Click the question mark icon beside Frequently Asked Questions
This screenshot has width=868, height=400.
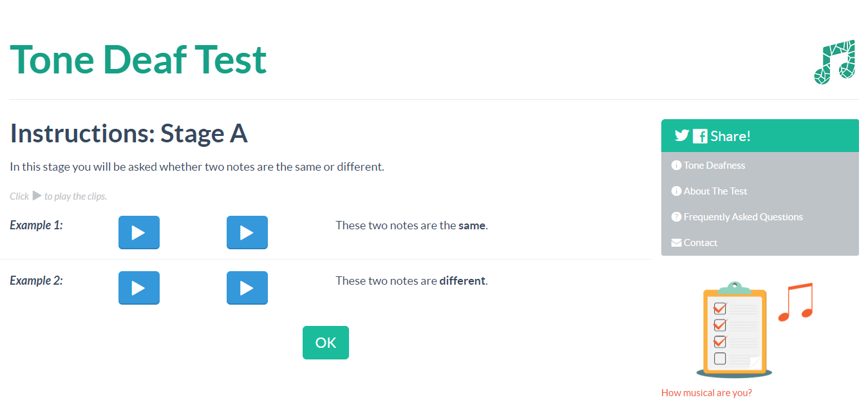tap(677, 216)
